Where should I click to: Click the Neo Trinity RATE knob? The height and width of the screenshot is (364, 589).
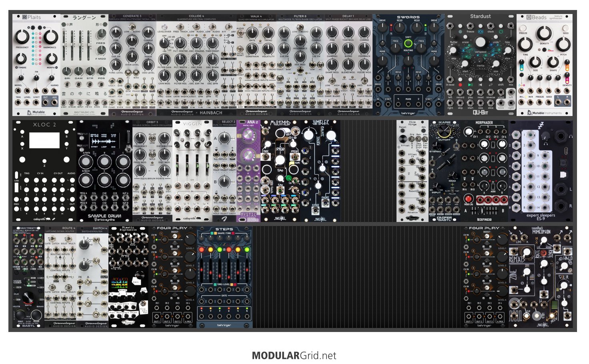(28, 298)
